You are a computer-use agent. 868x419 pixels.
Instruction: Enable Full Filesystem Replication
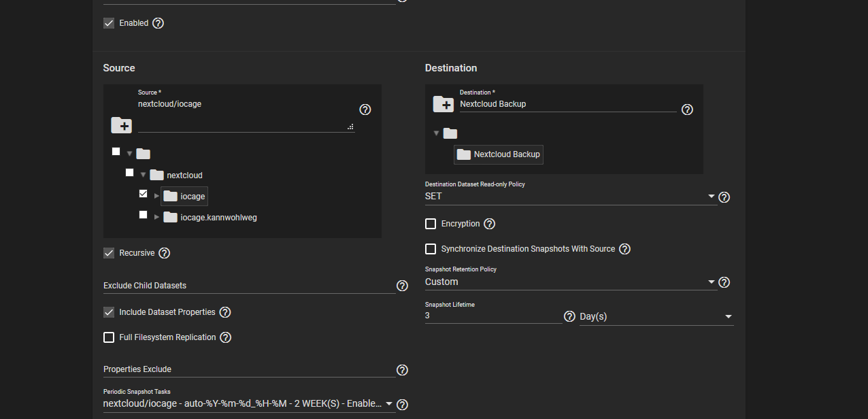pos(109,337)
